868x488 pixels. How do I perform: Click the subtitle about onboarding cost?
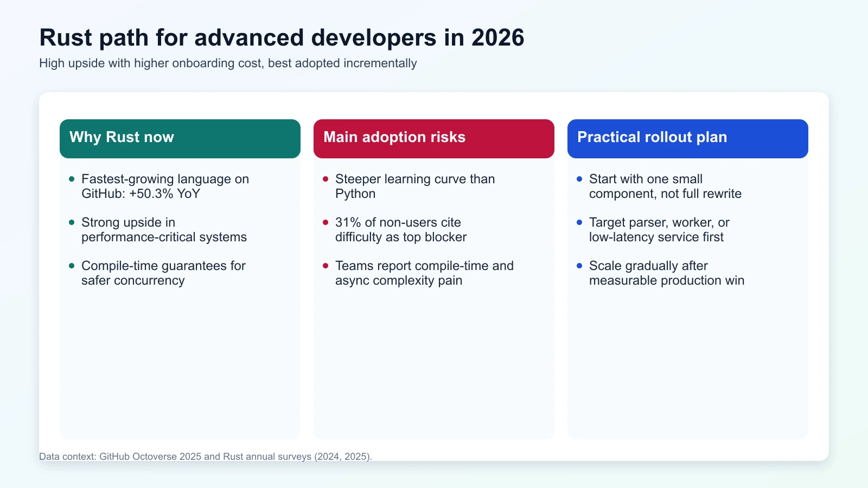pos(227,63)
